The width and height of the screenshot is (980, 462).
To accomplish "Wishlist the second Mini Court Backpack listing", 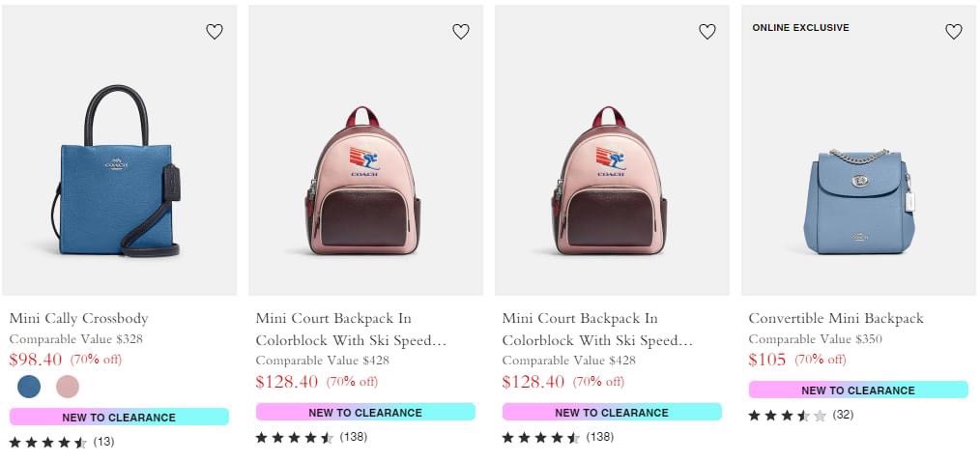I will tap(707, 32).
